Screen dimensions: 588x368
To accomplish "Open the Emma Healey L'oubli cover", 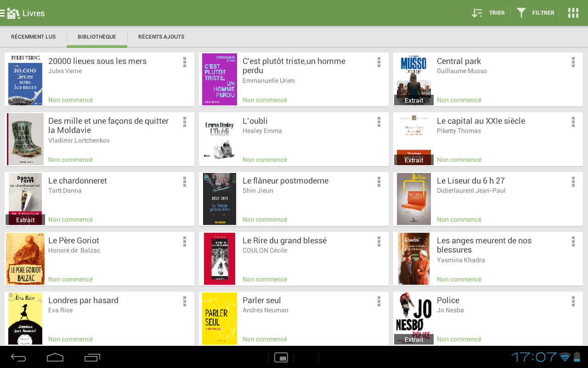I will [x=220, y=139].
